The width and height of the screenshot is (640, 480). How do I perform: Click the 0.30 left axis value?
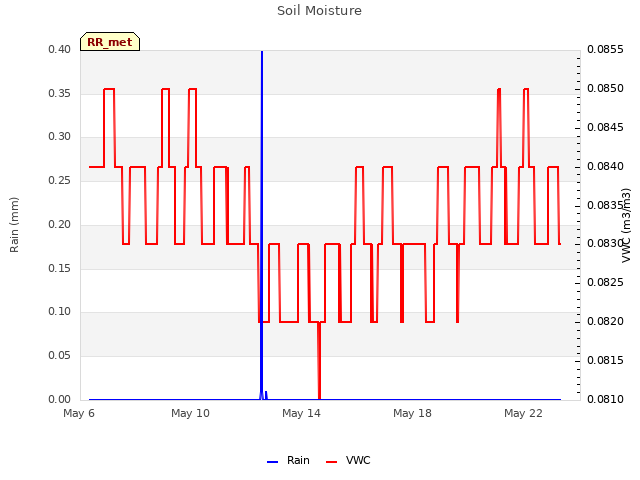point(59,136)
